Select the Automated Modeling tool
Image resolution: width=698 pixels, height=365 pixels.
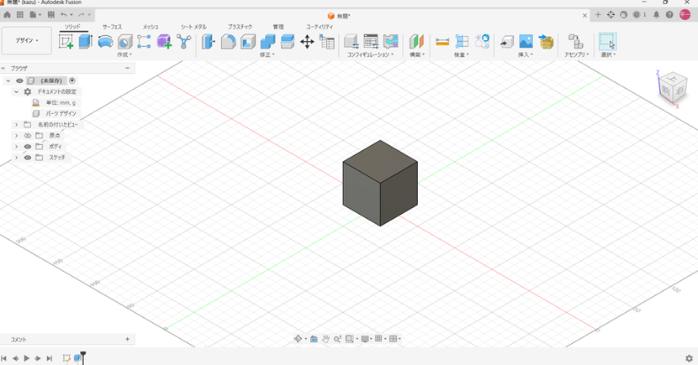tap(184, 41)
